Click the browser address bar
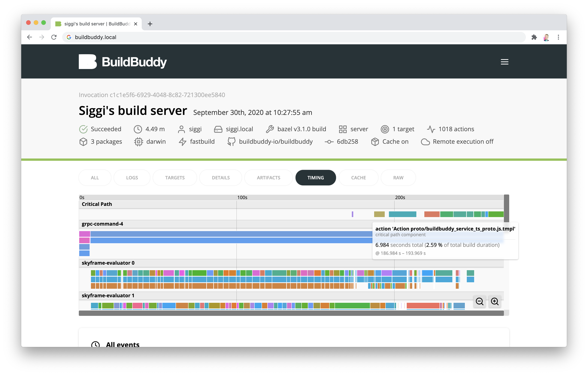 coord(294,37)
